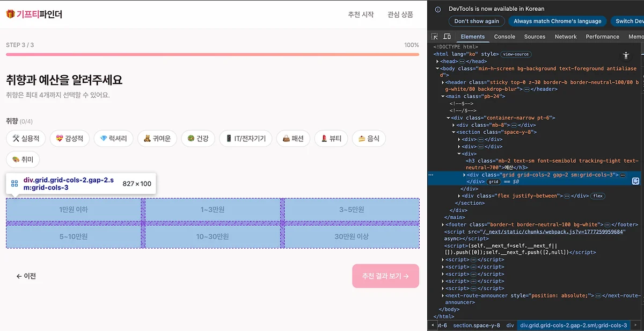Collapse the section space-y-8 node
This screenshot has width=644, height=331.
[454, 132]
